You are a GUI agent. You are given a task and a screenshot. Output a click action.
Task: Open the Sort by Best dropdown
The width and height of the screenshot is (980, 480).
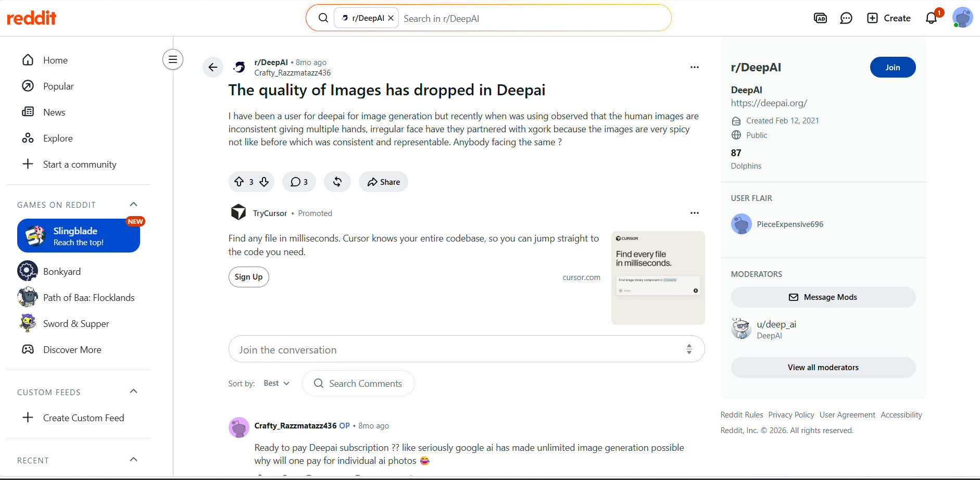coord(276,383)
